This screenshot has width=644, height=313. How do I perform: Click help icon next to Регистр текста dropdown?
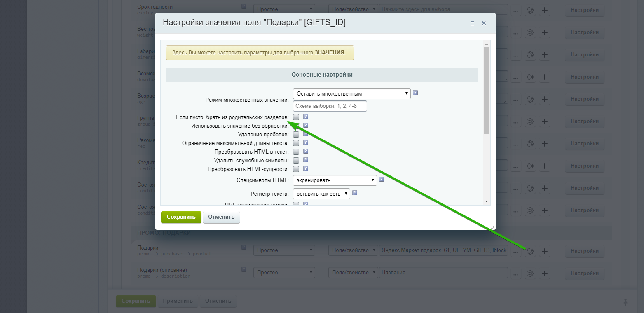click(x=355, y=192)
